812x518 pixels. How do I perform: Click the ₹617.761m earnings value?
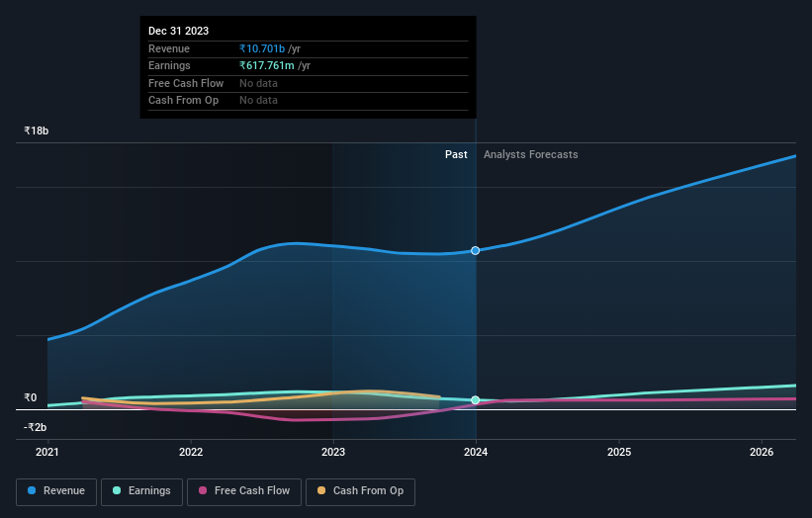coord(267,65)
